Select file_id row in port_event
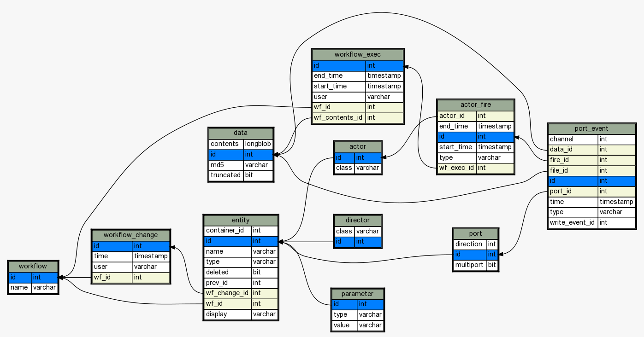 pyautogui.click(x=592, y=171)
